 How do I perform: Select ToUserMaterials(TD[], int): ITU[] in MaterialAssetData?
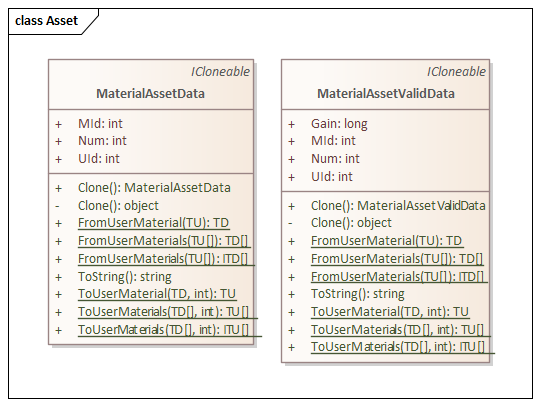[x=163, y=330]
